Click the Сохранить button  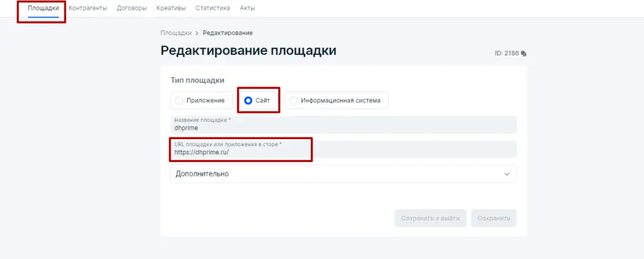click(494, 218)
